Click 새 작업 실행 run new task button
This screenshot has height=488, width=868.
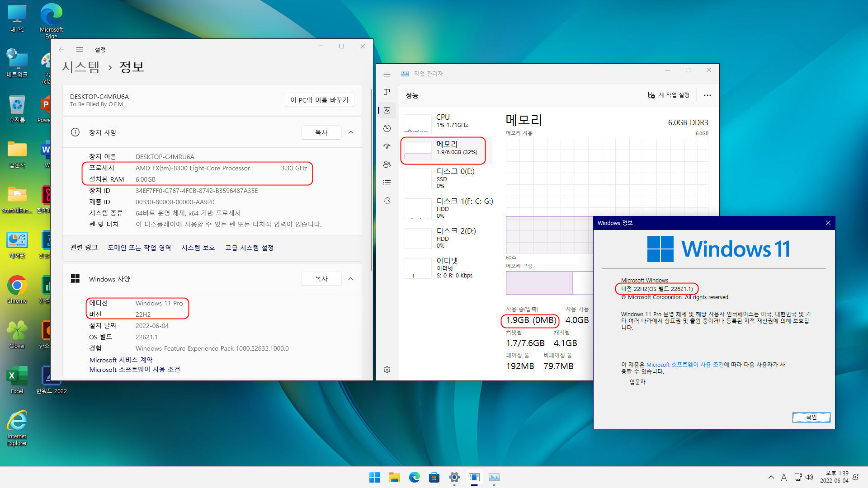669,95
